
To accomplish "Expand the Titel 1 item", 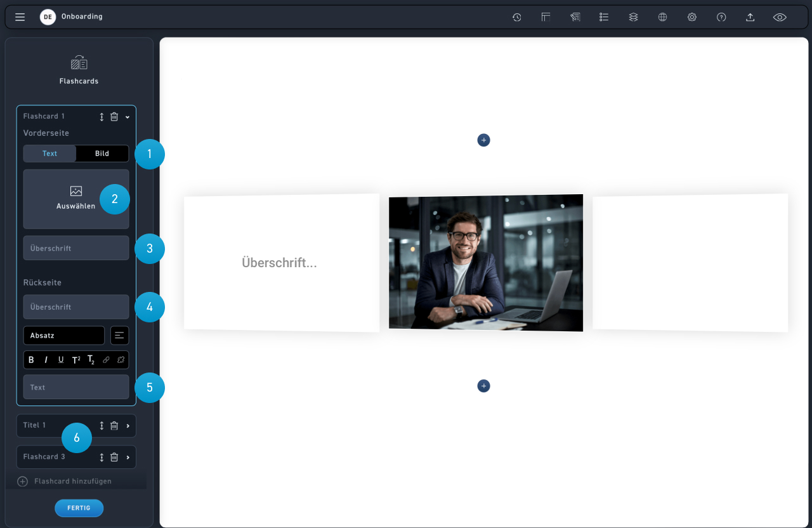I will pyautogui.click(x=128, y=426).
